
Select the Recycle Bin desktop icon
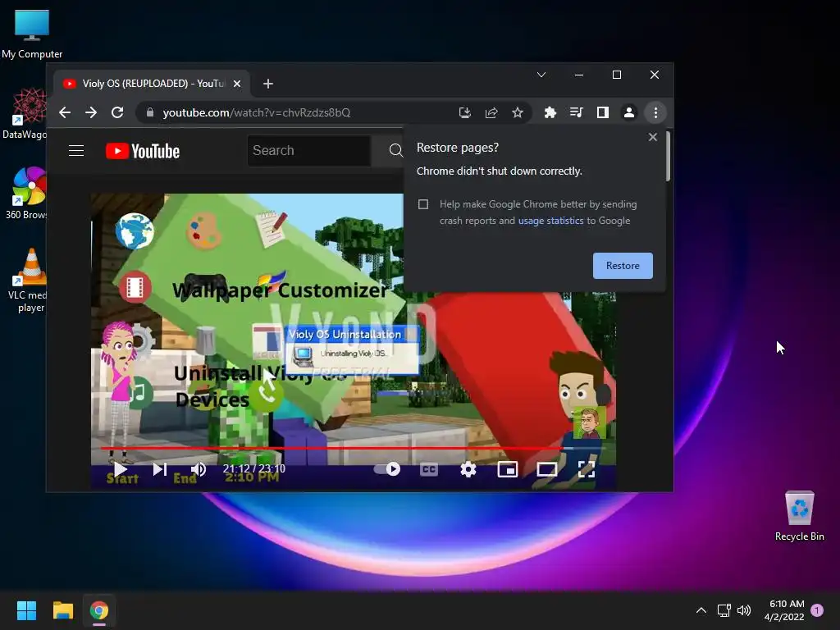799,516
